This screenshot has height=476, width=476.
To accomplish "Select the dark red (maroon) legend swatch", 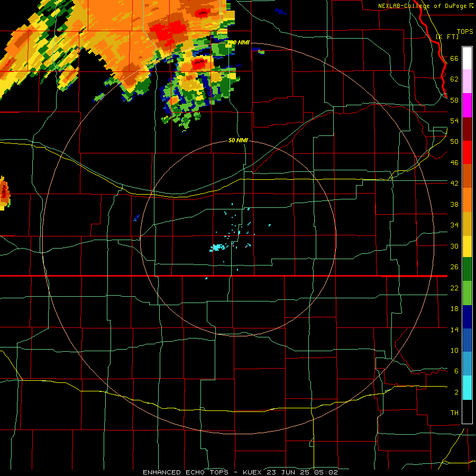I will (467, 129).
